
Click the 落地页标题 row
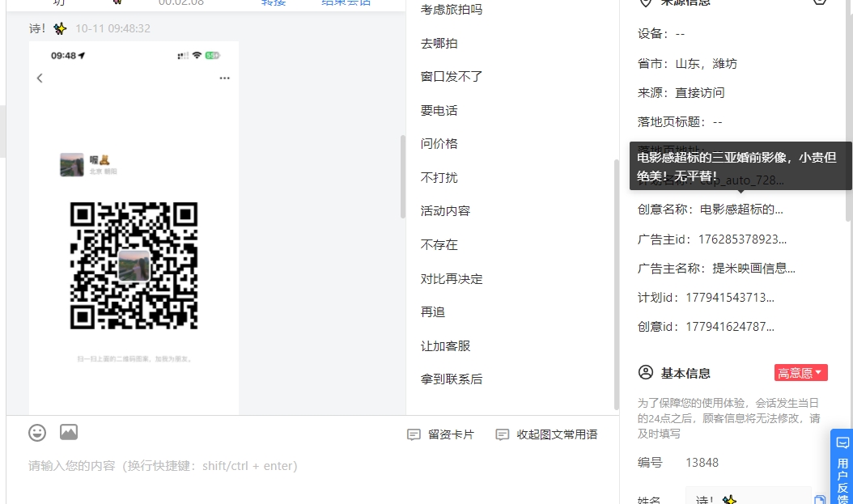680,122
